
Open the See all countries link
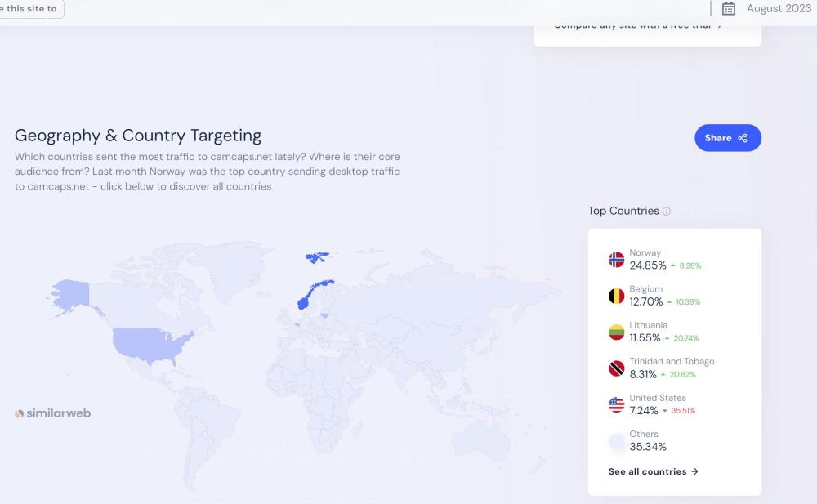[x=653, y=471]
